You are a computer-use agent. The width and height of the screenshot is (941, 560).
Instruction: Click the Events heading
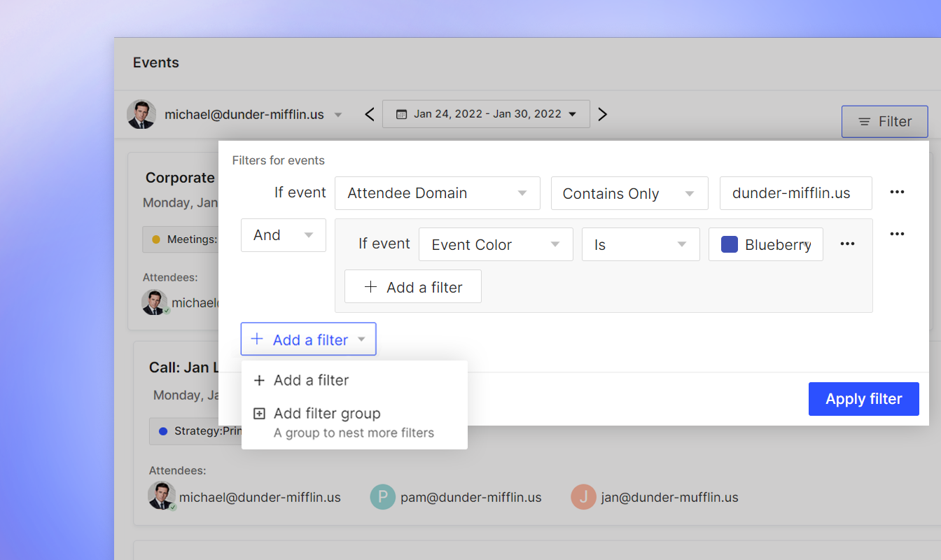pos(156,62)
